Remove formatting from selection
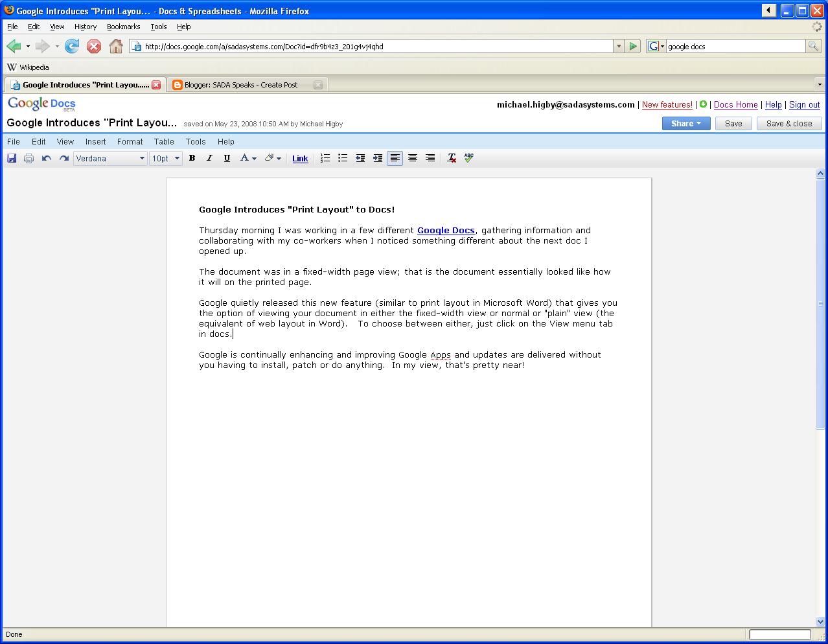 [452, 158]
